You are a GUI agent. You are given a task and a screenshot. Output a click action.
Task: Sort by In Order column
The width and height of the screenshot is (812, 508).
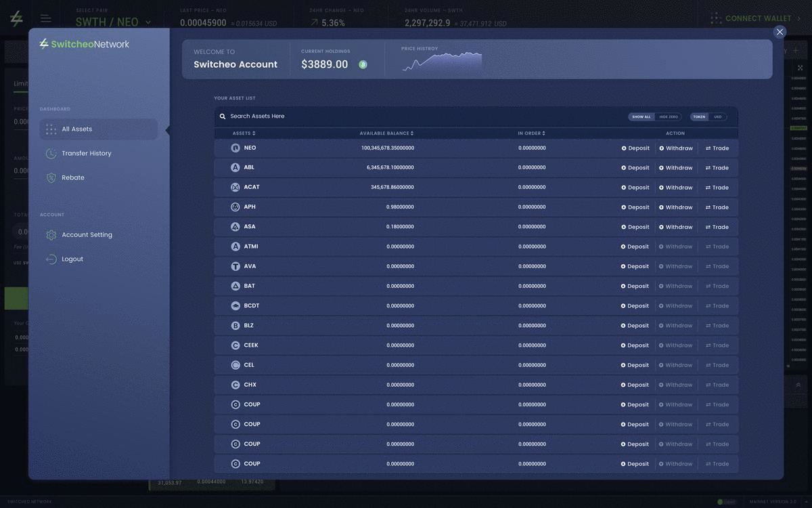click(x=532, y=133)
